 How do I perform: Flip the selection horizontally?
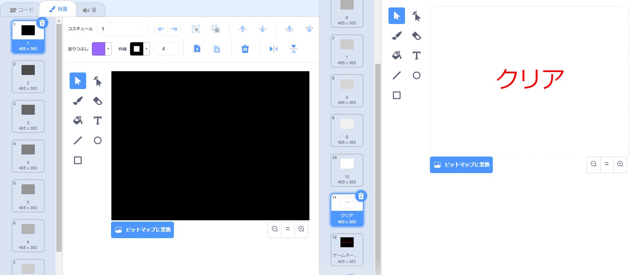point(274,49)
